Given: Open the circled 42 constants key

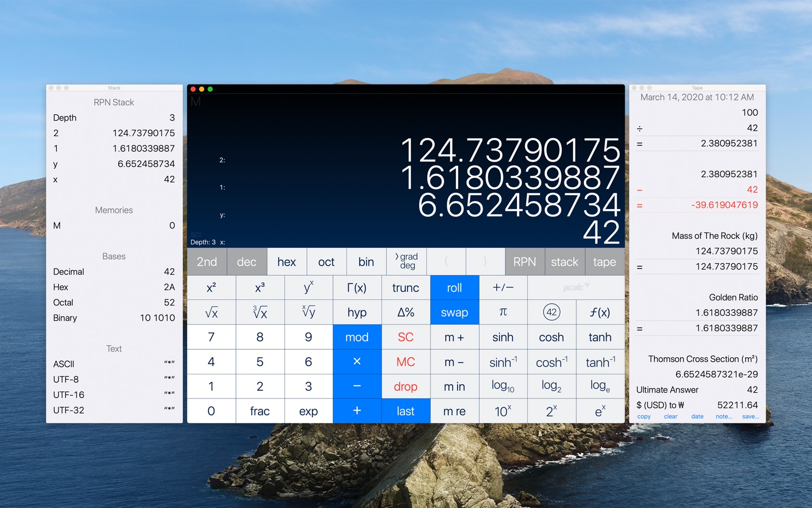Looking at the screenshot, I should click(551, 312).
